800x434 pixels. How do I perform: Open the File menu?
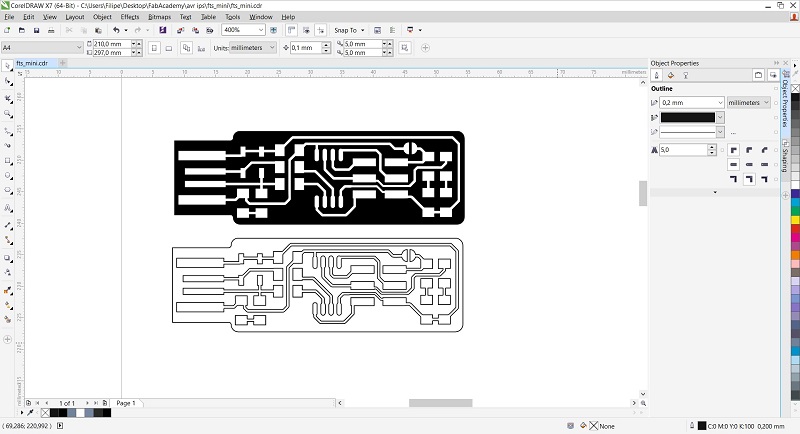tap(9, 17)
